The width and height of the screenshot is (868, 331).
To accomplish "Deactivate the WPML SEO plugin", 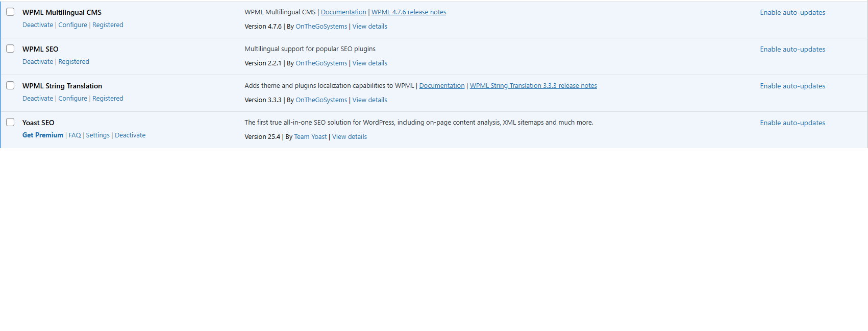I will click(38, 62).
